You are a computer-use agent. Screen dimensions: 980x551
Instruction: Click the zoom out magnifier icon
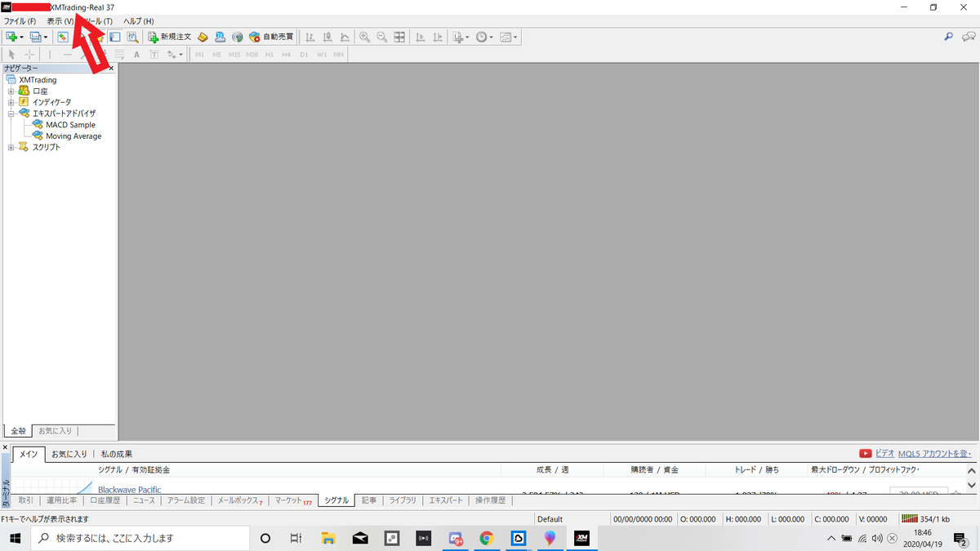coord(381,37)
